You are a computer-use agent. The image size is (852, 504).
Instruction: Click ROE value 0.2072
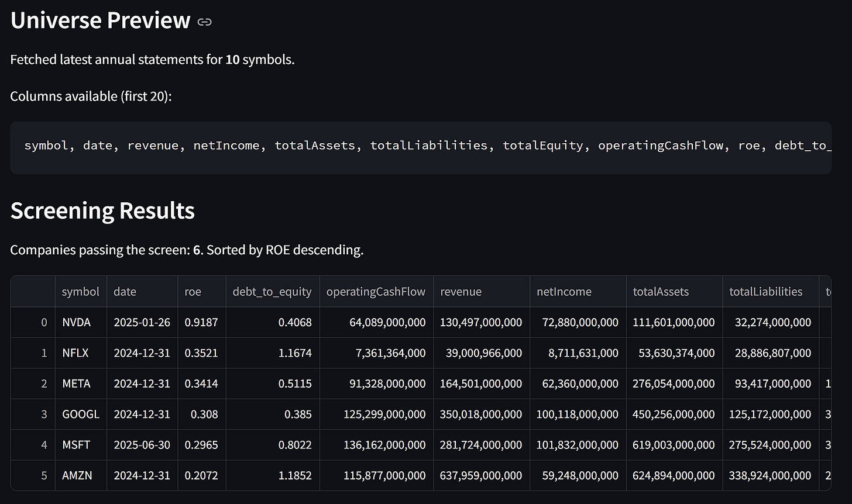(201, 475)
